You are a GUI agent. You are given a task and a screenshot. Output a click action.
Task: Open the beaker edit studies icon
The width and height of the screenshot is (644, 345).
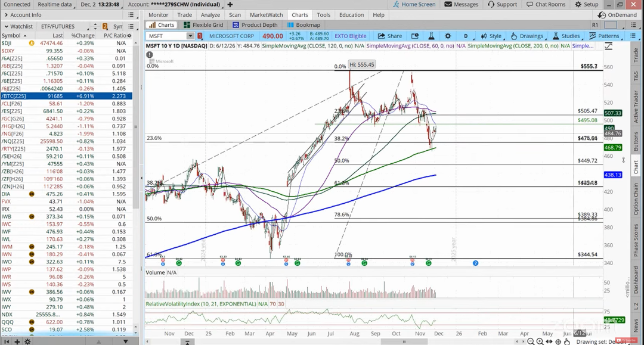point(431,36)
